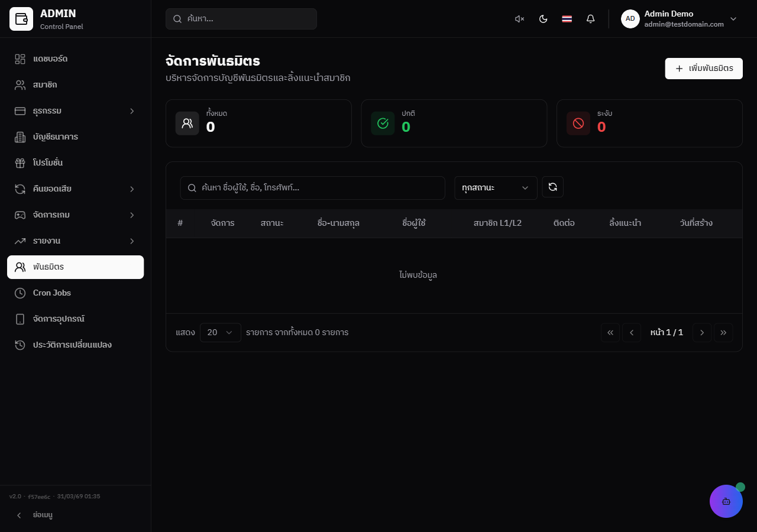
Task: Click the history icon beside ประวัติการเปลี่ยนแปลง
Action: click(20, 345)
